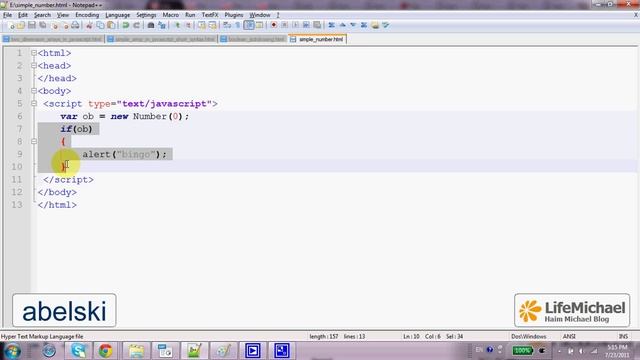Click the Save toolbar icon
This screenshot has width=640, height=360.
[x=31, y=25]
